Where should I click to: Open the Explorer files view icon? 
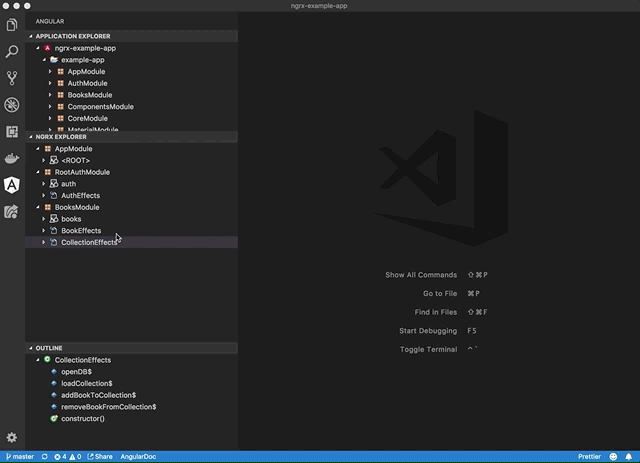point(12,25)
